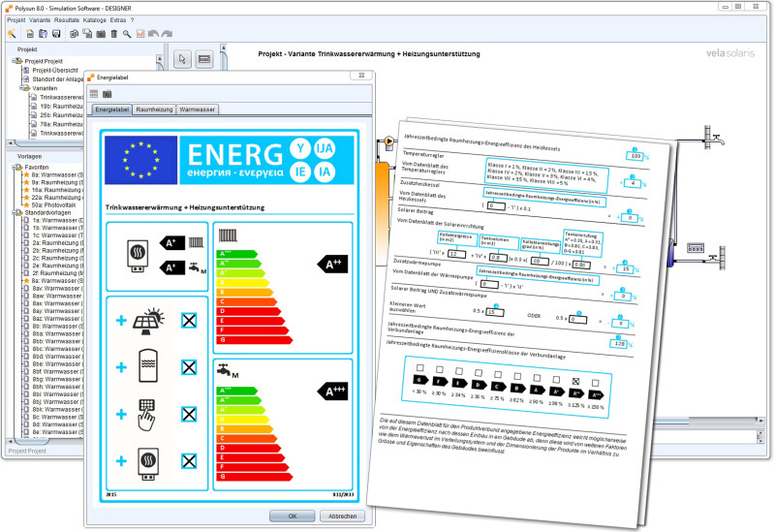The height and width of the screenshot is (532, 775).
Task: Open the Kataloge menu
Action: coord(94,20)
